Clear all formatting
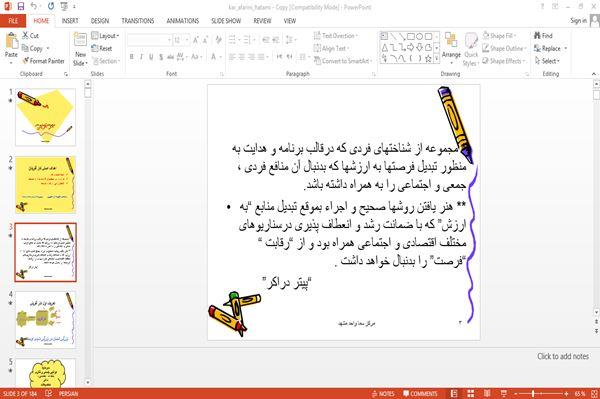Viewport: 600px width, 399px height. 218,40
